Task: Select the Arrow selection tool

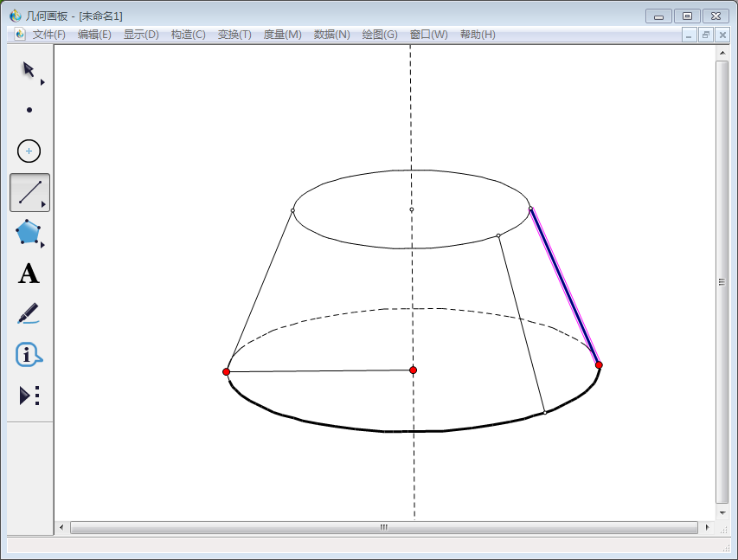Action: (x=28, y=69)
